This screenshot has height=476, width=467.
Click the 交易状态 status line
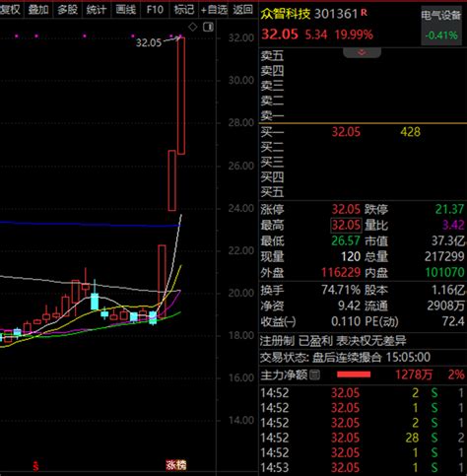pos(345,357)
